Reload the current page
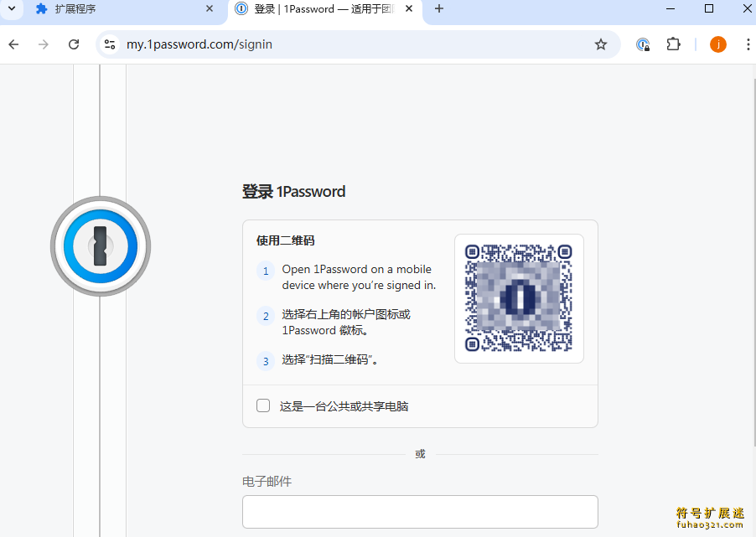 pos(74,44)
